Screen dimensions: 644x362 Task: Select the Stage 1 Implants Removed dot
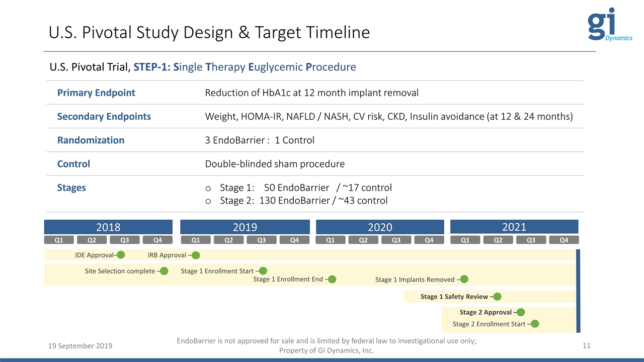(464, 280)
